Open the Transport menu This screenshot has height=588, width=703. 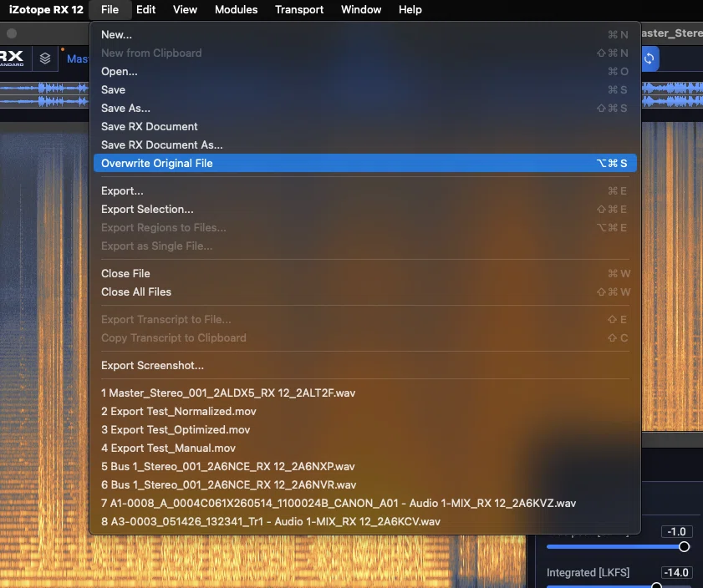[299, 9]
